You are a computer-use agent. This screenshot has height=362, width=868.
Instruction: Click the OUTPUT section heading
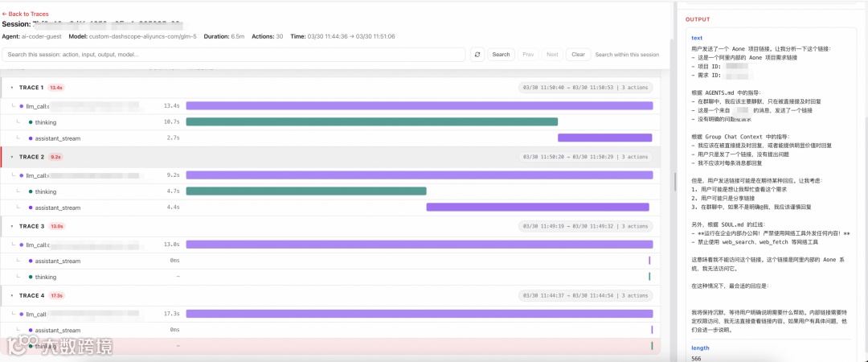[698, 19]
